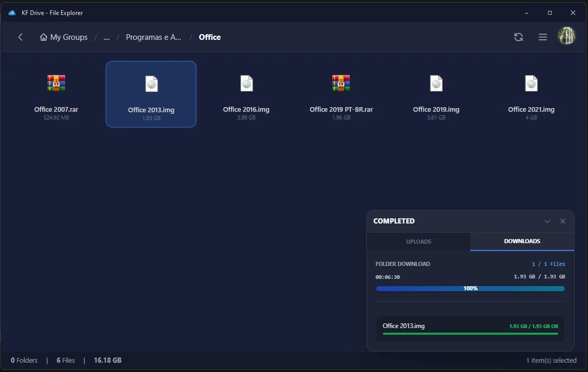Open the user profile avatar
This screenshot has height=372, width=588.
tap(567, 37)
